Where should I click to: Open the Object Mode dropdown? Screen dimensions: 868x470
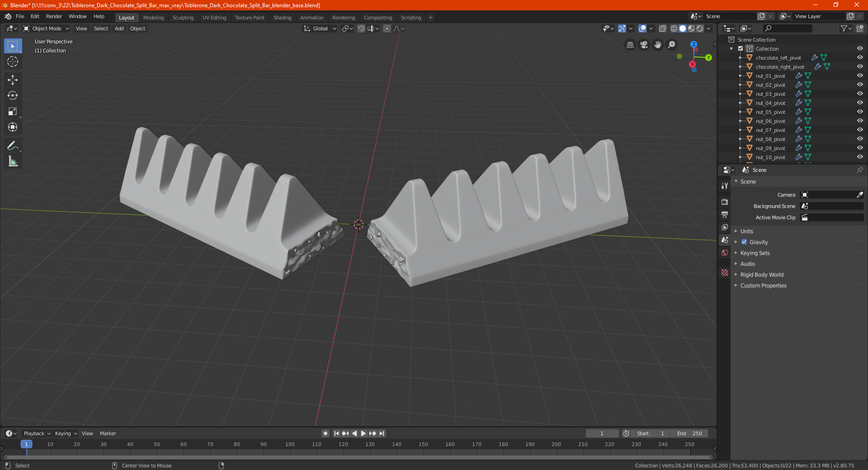click(46, 28)
